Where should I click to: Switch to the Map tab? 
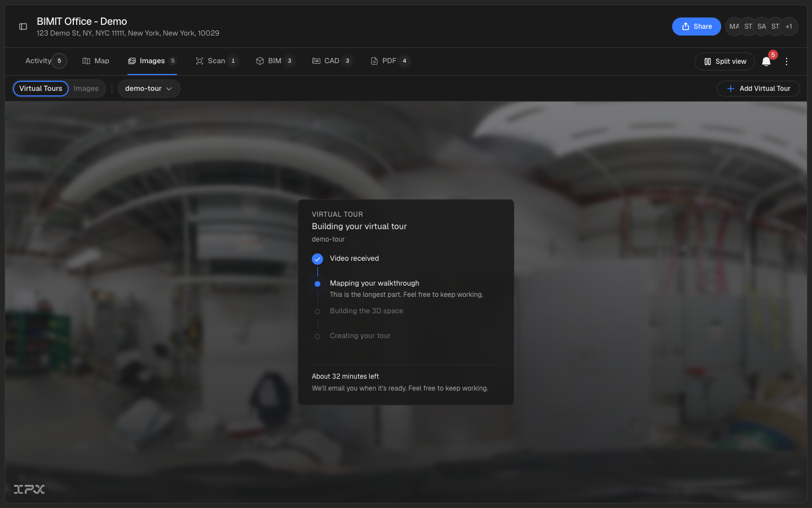[x=96, y=61]
